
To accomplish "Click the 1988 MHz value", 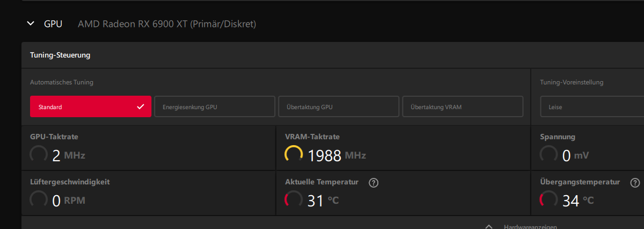I will 336,156.
